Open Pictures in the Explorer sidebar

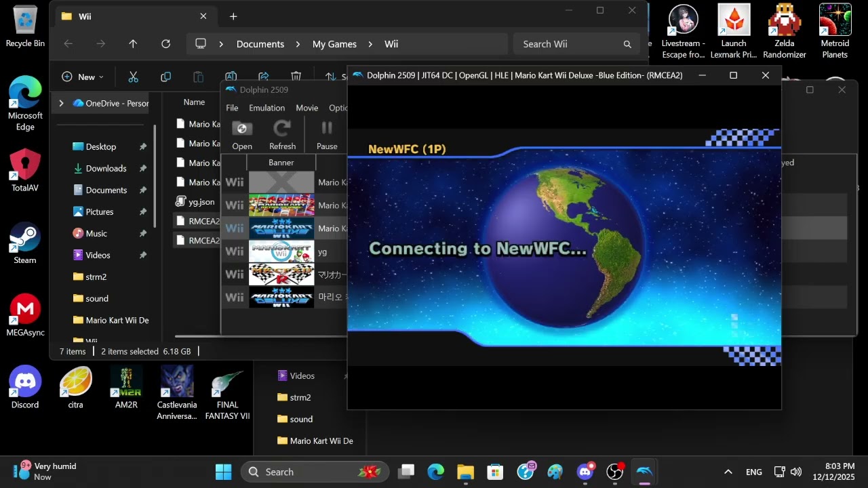pos(100,211)
